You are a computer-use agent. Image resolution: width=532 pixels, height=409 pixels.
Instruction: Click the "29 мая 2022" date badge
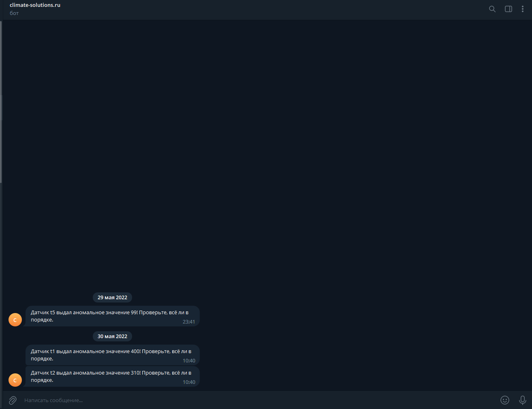click(x=112, y=298)
